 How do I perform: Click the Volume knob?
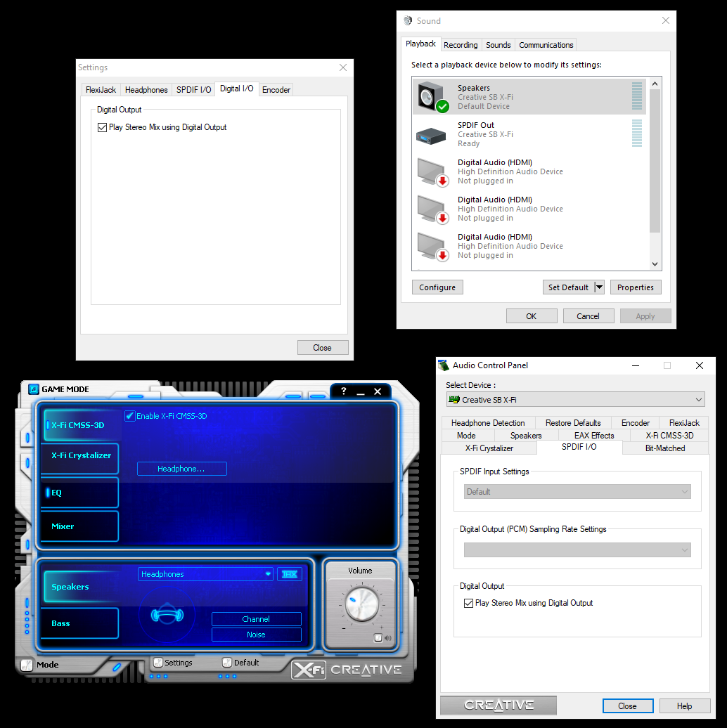tap(361, 604)
